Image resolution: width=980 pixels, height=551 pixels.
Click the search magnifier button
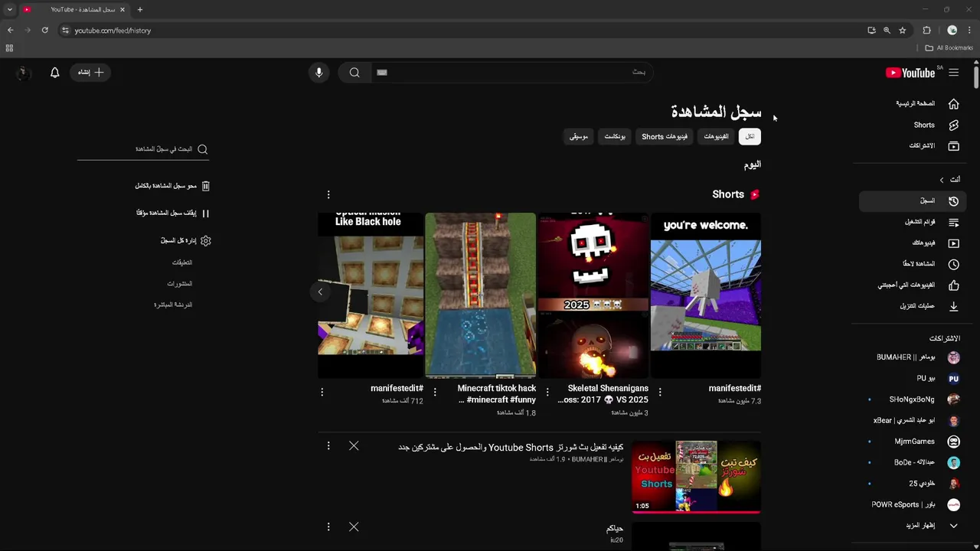[354, 73]
